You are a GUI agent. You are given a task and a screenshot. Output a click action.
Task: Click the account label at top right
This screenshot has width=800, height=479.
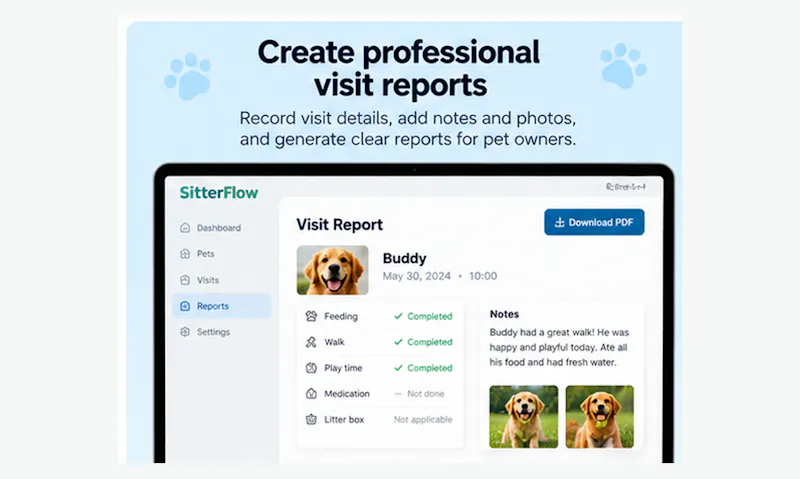(626, 187)
